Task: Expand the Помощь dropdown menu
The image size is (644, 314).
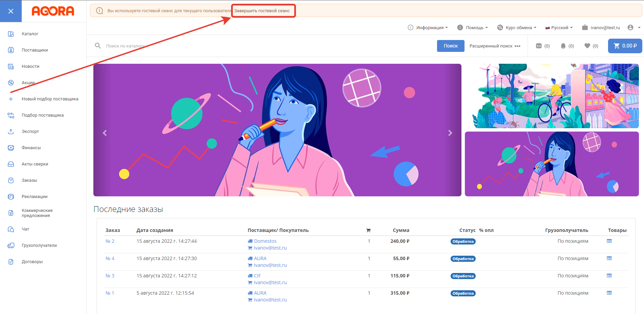Action: [472, 27]
